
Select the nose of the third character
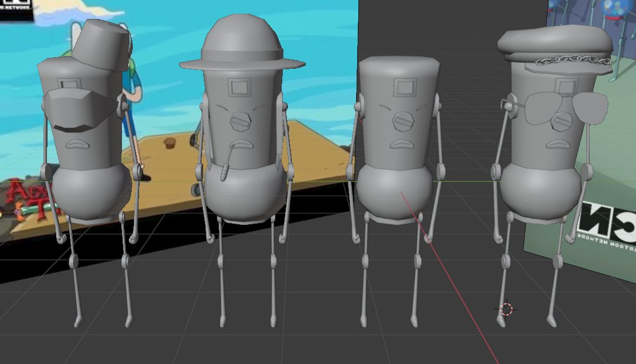click(404, 121)
